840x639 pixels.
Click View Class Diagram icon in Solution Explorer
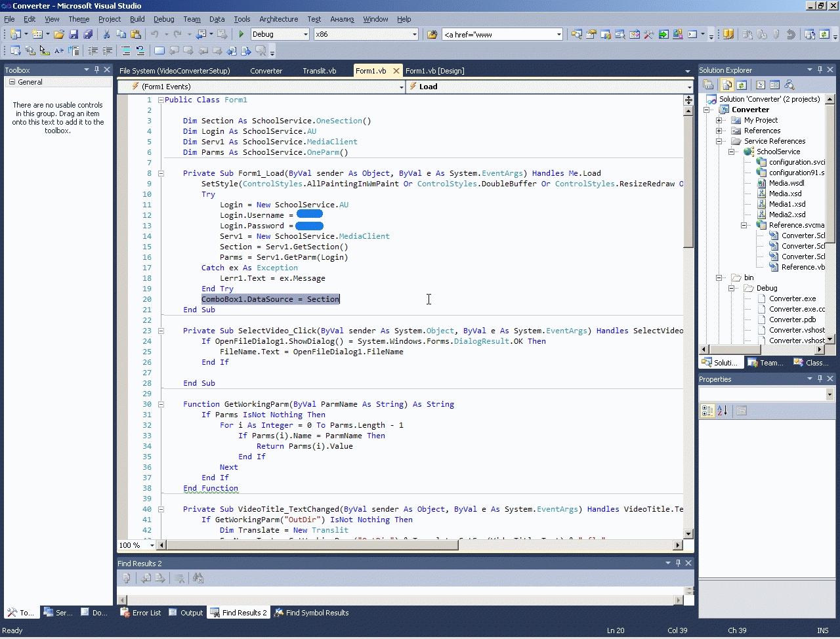(x=789, y=85)
